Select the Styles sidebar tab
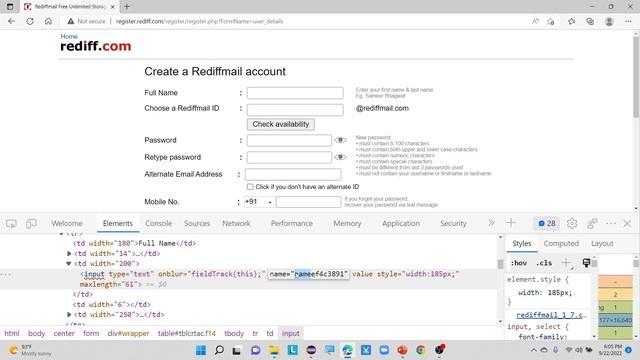Screen dimensions: 640x360 [522, 243]
